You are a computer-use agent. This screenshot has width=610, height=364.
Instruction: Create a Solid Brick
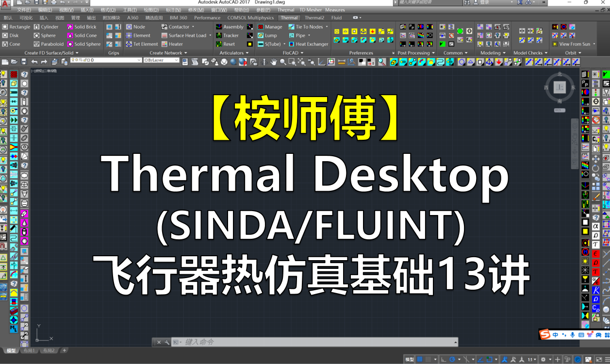82,27
